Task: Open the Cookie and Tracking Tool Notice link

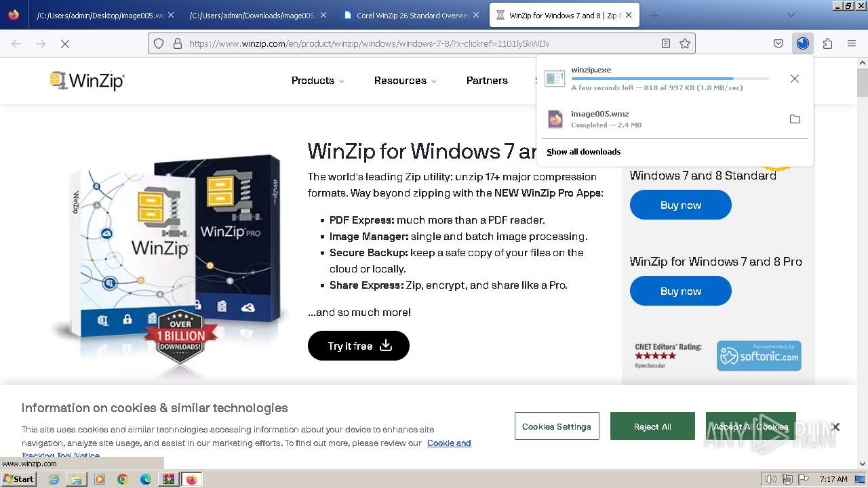Action: click(449, 443)
